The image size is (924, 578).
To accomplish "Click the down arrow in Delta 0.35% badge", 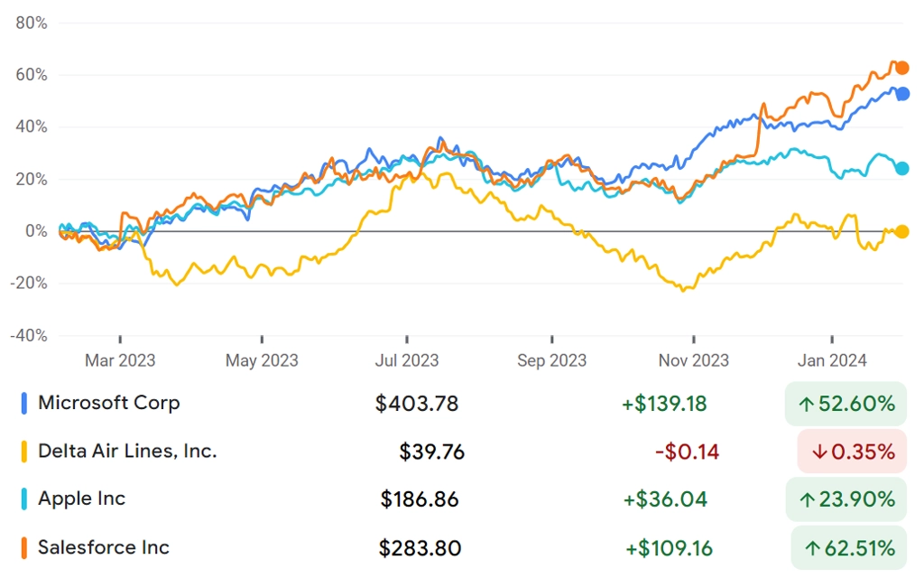I will (x=819, y=452).
